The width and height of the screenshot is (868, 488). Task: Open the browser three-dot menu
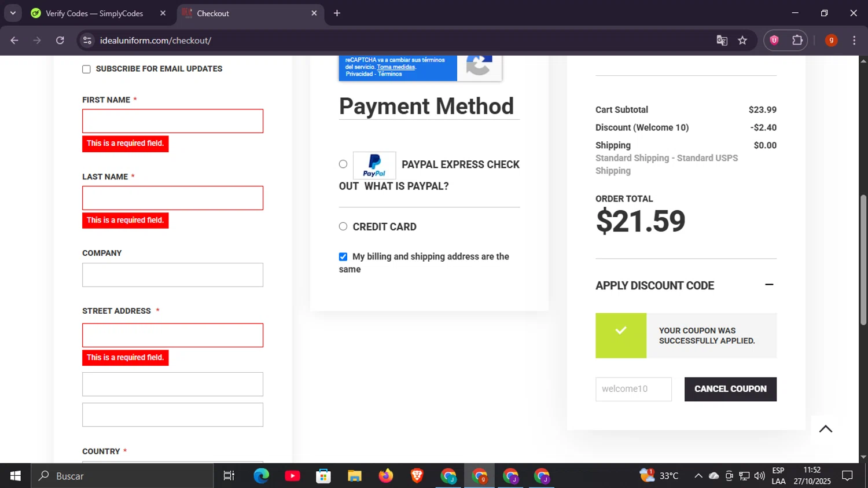854,40
